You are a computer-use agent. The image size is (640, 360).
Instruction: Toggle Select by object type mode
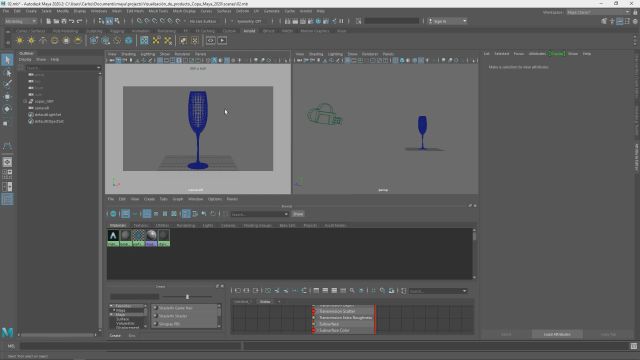pos(109,21)
